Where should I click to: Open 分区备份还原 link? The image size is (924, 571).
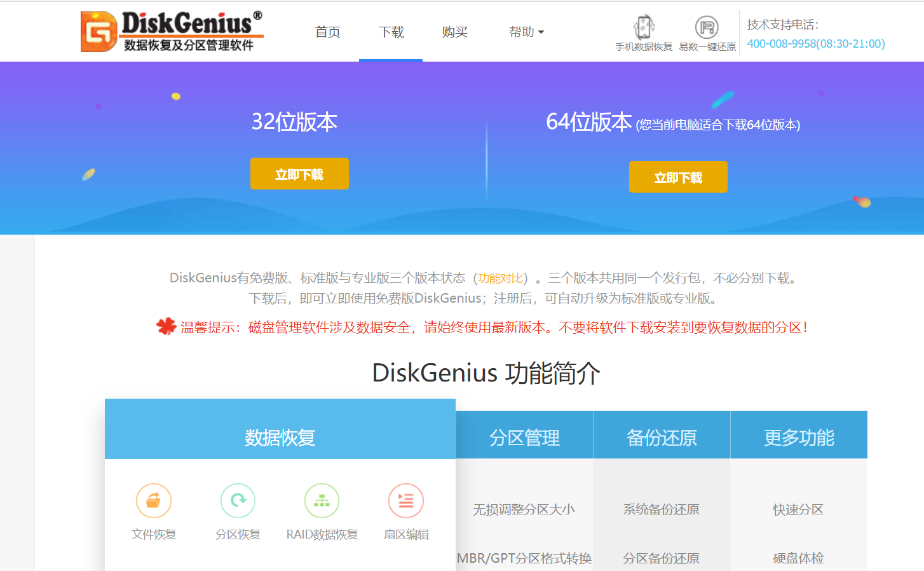(661, 558)
